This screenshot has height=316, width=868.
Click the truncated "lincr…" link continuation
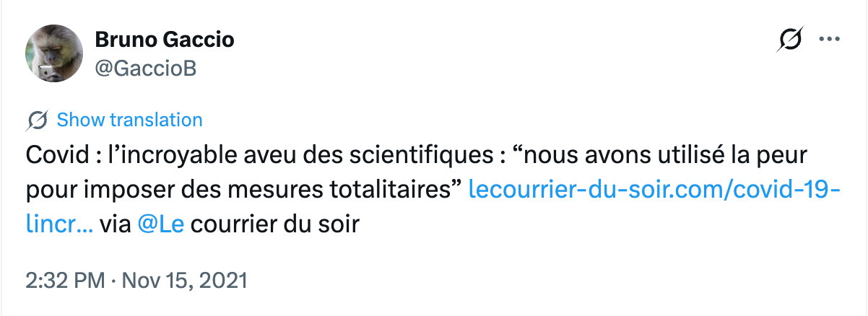click(58, 224)
